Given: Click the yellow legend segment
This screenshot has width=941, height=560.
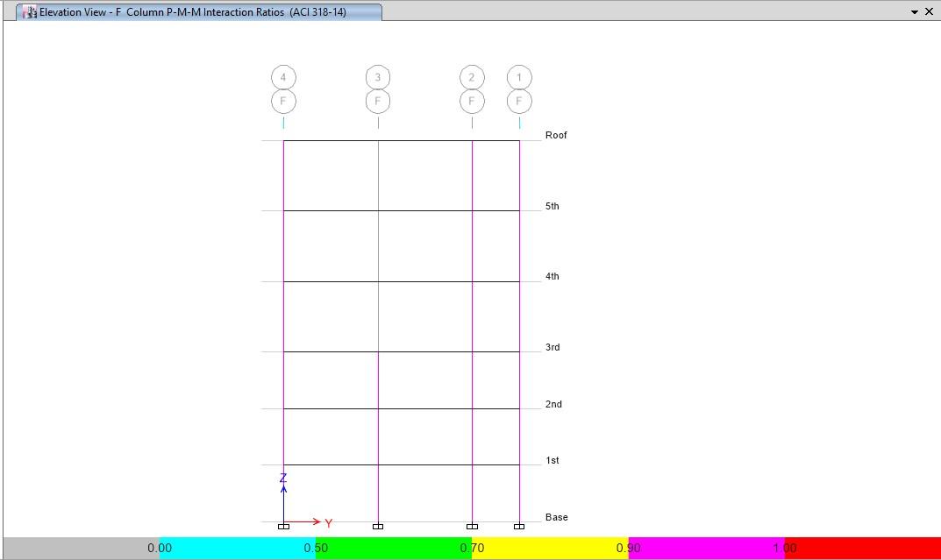Looking at the screenshot, I should pos(551,549).
